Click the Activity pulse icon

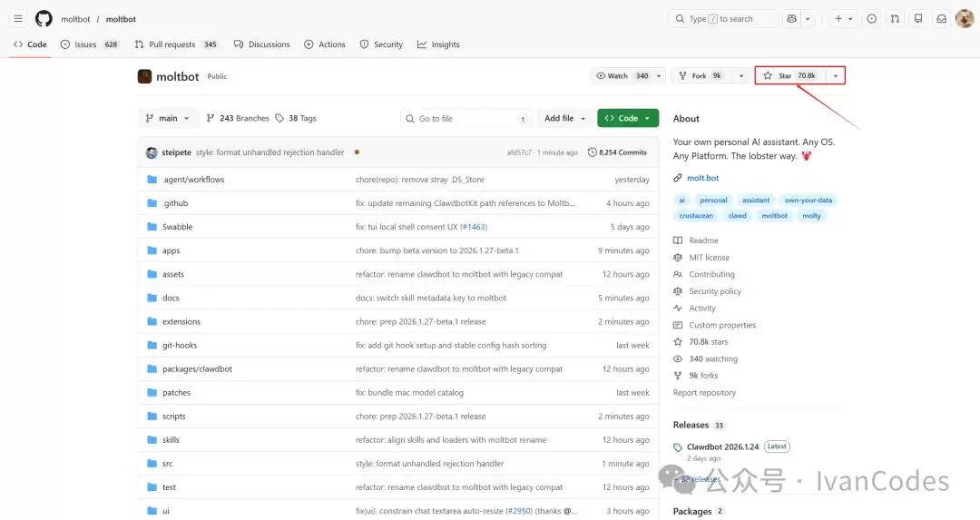point(678,309)
